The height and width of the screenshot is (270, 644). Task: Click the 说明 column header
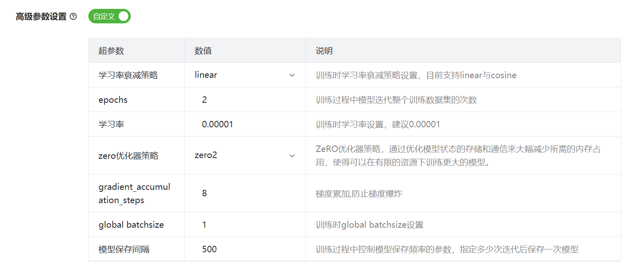[x=324, y=51]
